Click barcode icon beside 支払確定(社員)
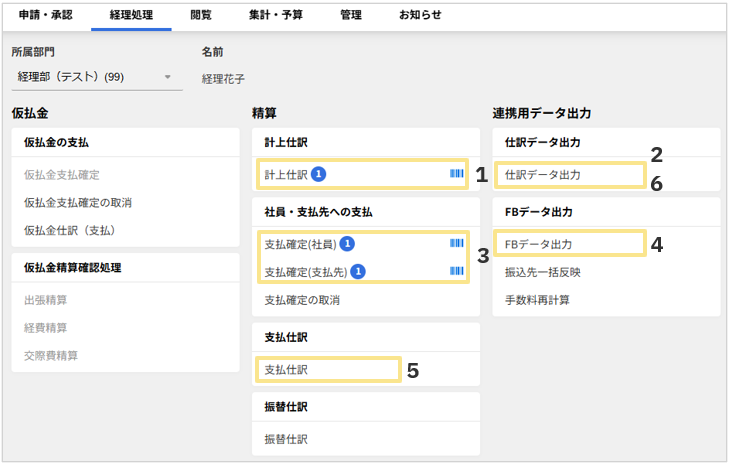The height and width of the screenshot is (467, 729). pos(456,243)
